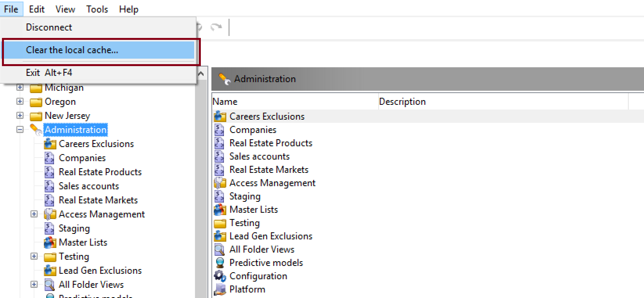Click Lead Gen Exclusions icon in tree
644x298 pixels.
click(x=50, y=271)
